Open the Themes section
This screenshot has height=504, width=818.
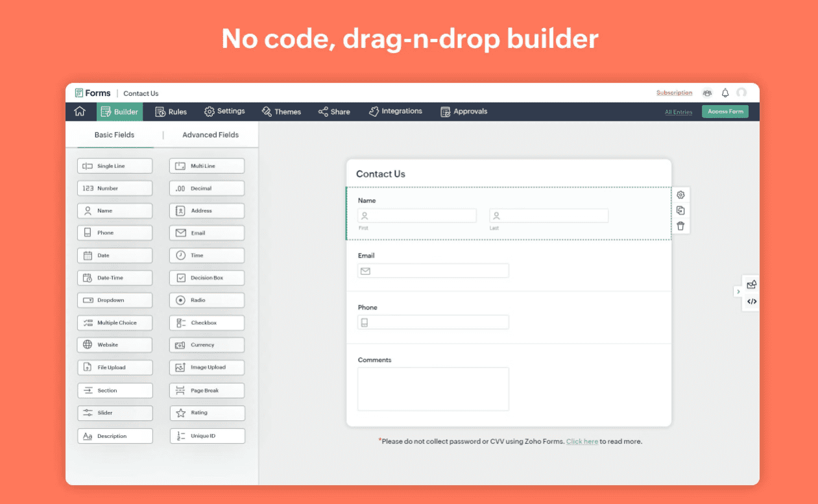[281, 111]
